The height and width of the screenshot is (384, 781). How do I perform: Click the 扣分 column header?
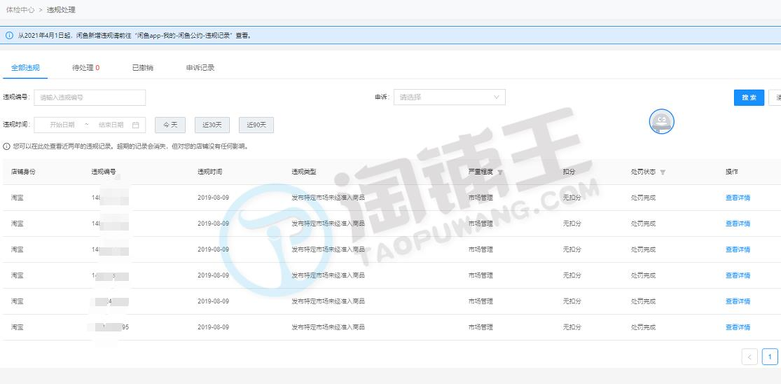569,172
